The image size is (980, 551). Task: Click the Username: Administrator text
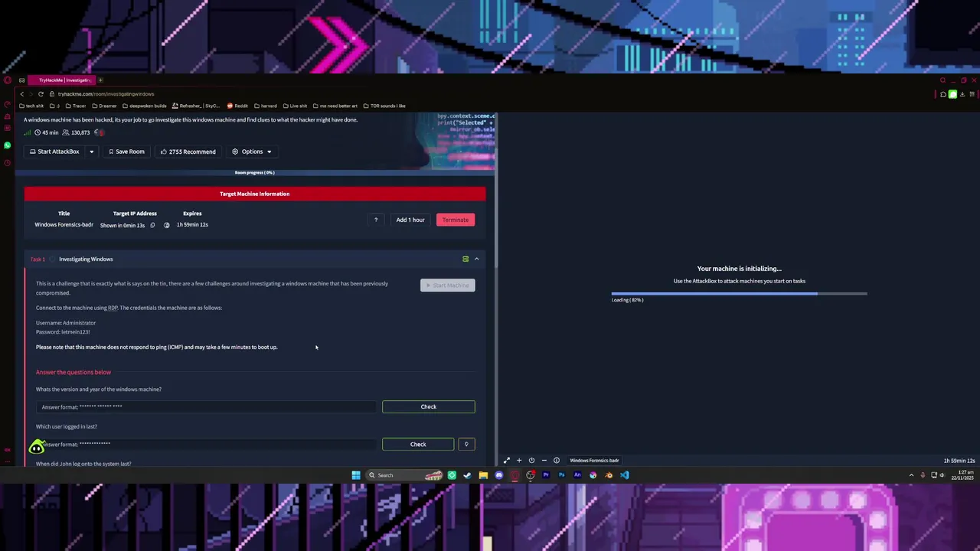[66, 323]
